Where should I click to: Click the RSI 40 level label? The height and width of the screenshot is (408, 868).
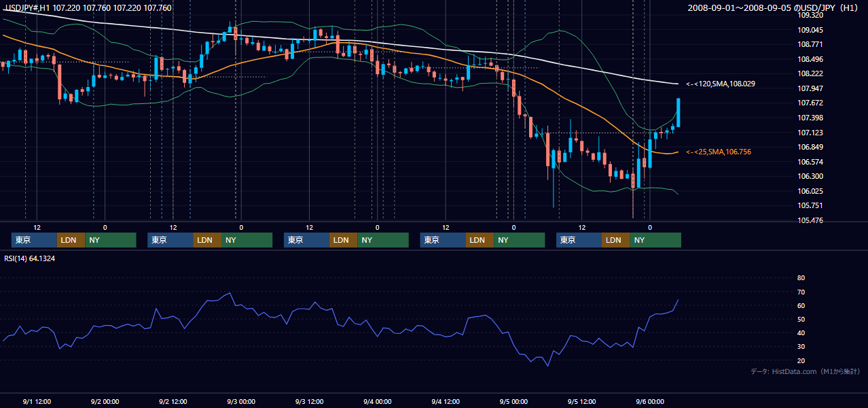point(801,333)
